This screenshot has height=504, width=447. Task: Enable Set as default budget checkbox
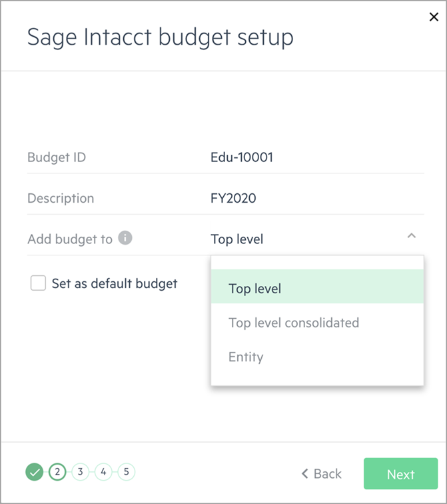pyautogui.click(x=38, y=283)
